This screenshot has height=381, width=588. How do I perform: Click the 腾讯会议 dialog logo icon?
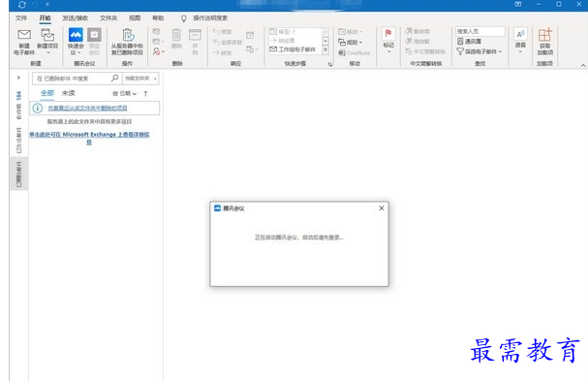pyautogui.click(x=217, y=208)
